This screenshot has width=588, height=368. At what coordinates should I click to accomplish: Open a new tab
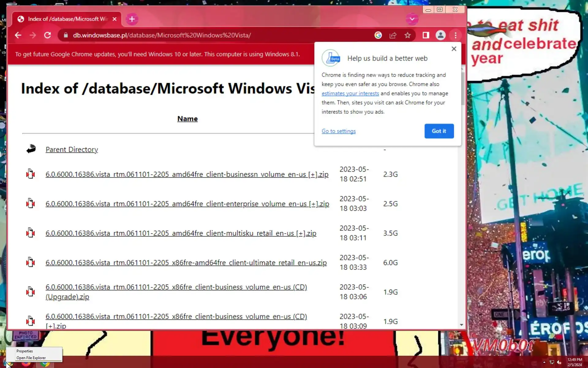132,19
